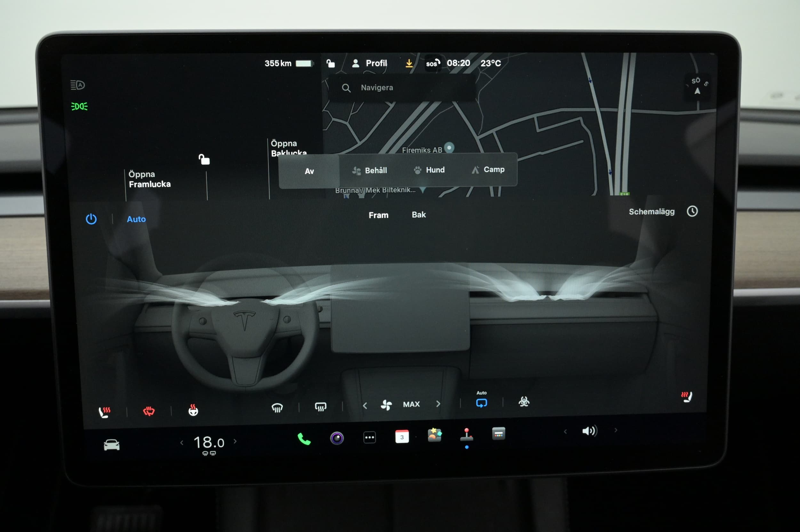
Task: Select the Camp mode
Action: pyautogui.click(x=488, y=169)
